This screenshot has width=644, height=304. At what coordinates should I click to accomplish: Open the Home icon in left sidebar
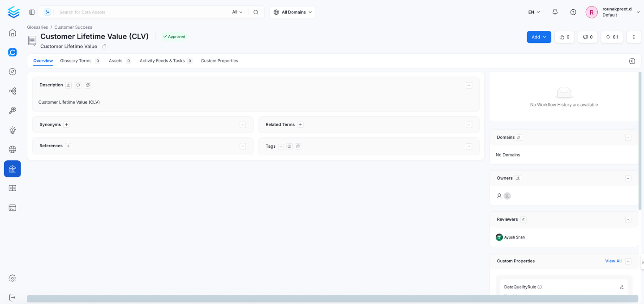(13, 33)
